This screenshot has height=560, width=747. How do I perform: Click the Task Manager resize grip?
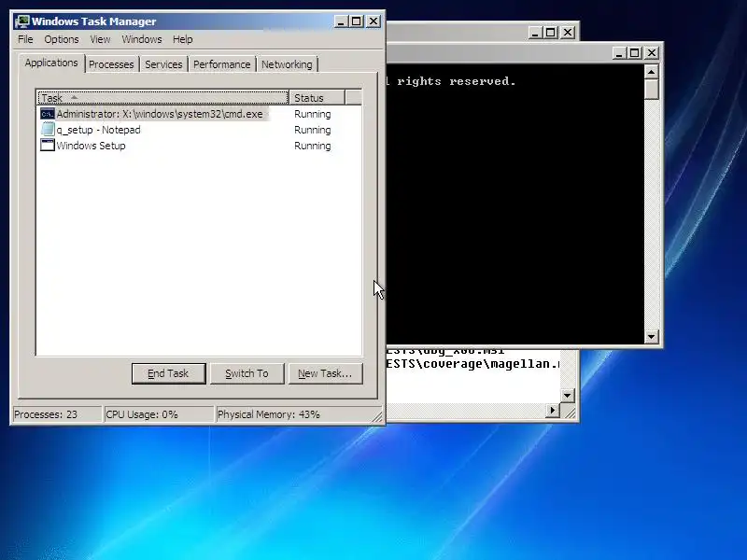click(377, 416)
